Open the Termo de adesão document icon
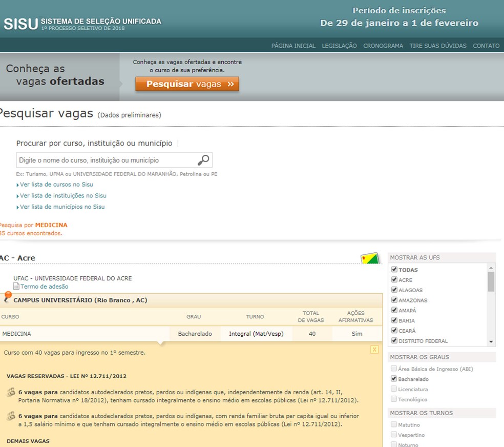The height and width of the screenshot is (447, 504). 16,286
